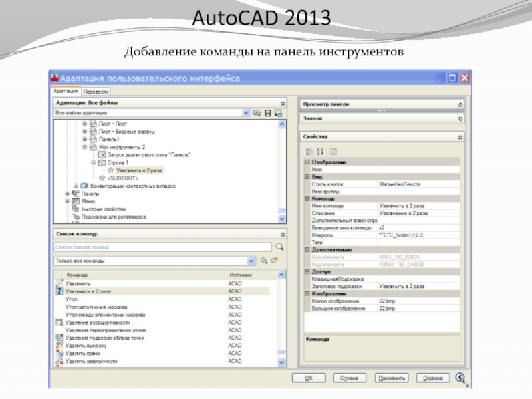The width and height of the screenshot is (532, 399).
Task: Click the load partial customization file icon
Action: [x=257, y=114]
